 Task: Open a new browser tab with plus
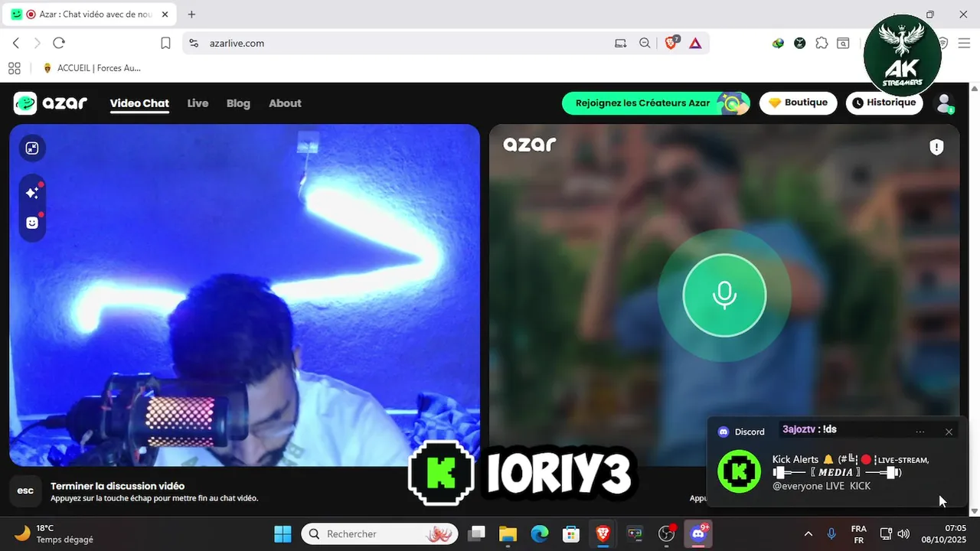tap(191, 14)
